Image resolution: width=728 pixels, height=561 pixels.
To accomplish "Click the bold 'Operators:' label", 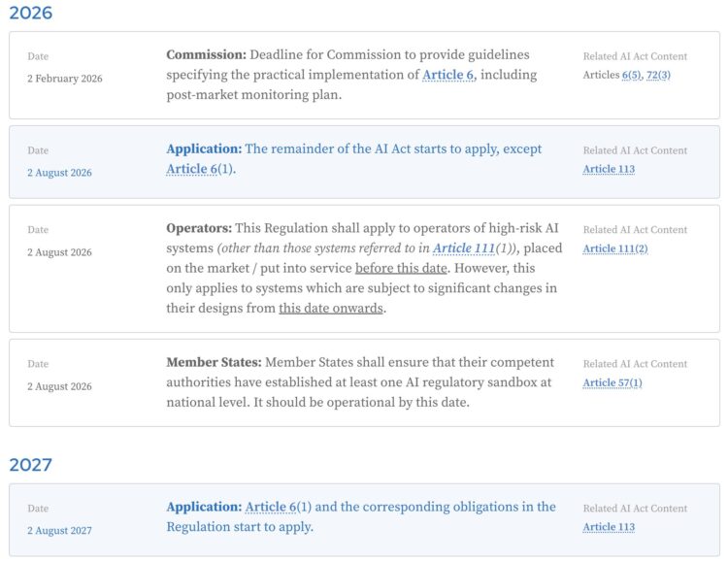I will click(x=199, y=228).
